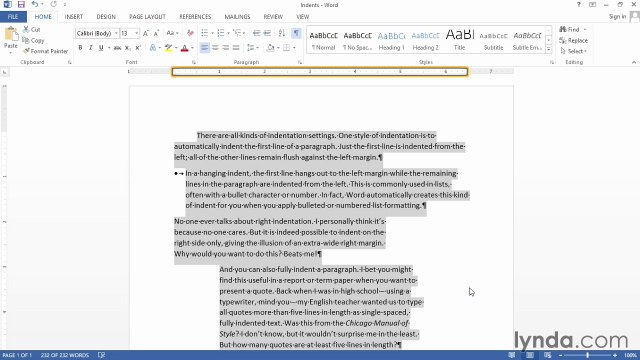
Task: Apply the Normal style
Action: 323,40
